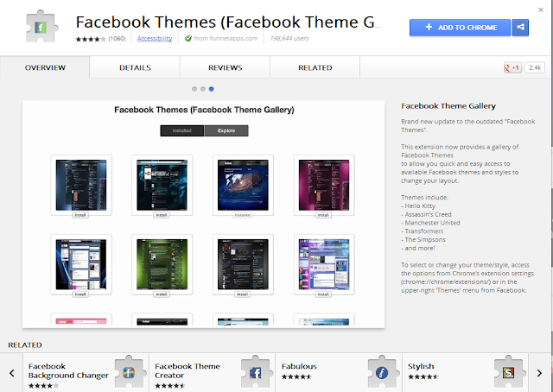
Task: Open the Accessibility category link
Action: (x=155, y=38)
